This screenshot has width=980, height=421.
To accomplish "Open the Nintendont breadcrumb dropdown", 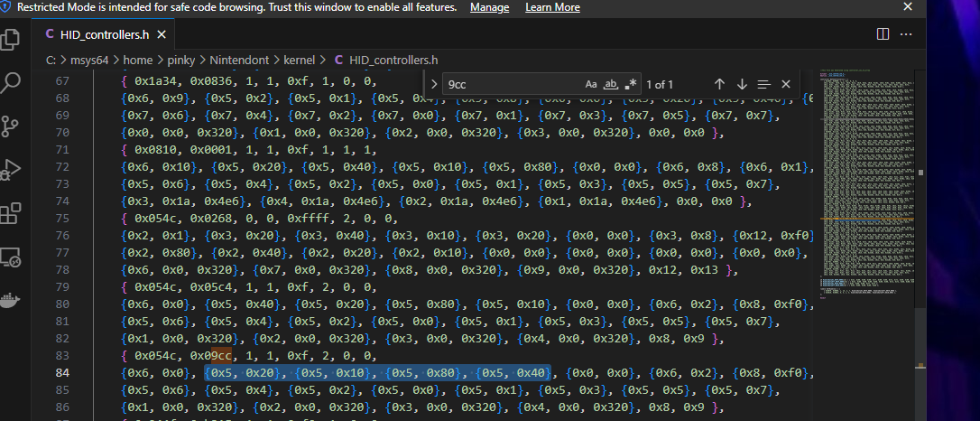I will [x=239, y=60].
